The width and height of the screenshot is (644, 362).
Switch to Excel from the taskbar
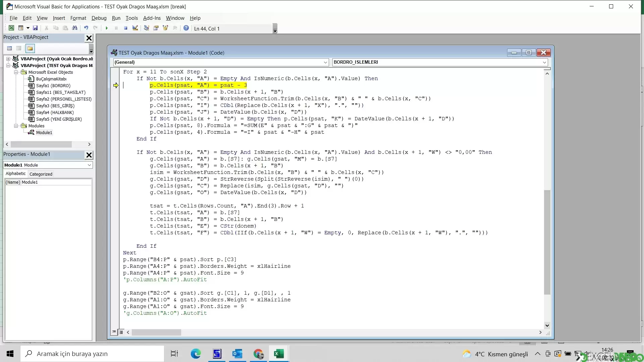279,354
